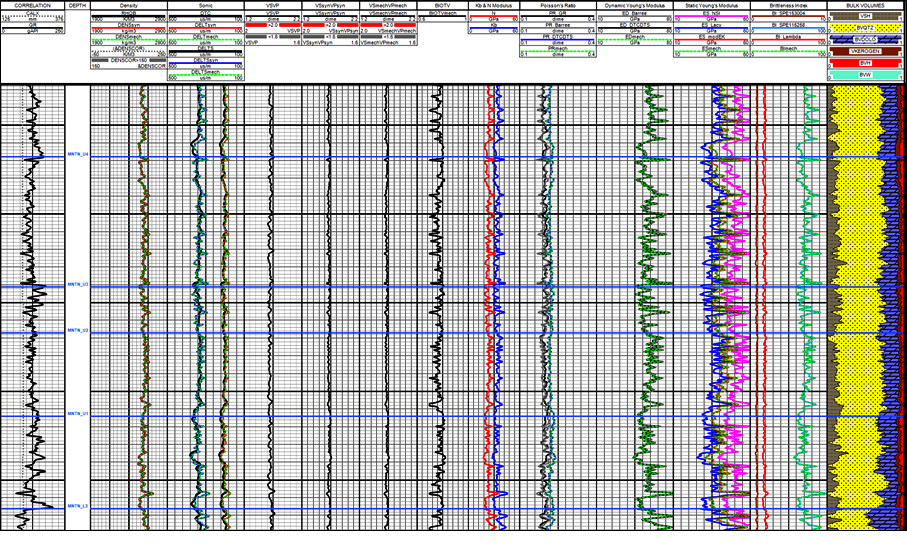This screenshot has width=907, height=543.
Task: Select the BIOTV track header
Action: [x=440, y=5]
